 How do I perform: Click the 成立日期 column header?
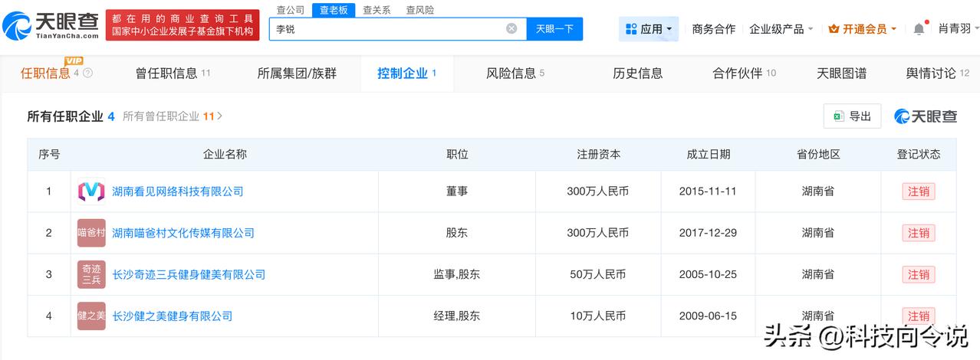(708, 154)
